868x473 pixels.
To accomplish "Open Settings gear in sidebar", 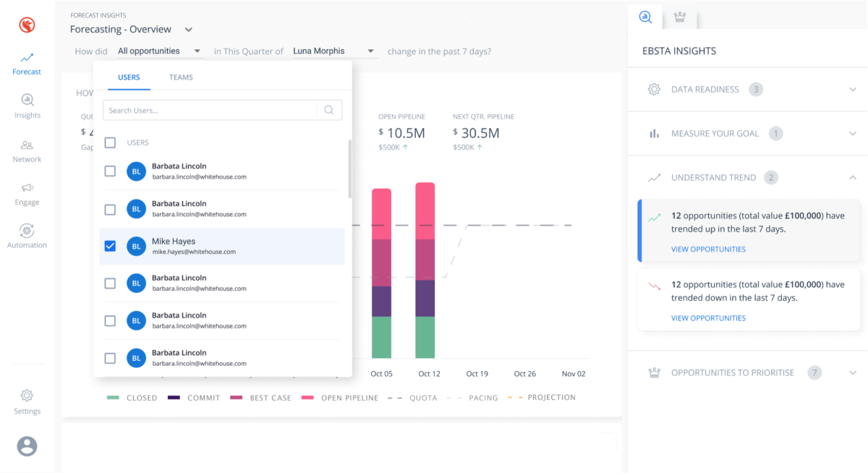I will pos(27,401).
